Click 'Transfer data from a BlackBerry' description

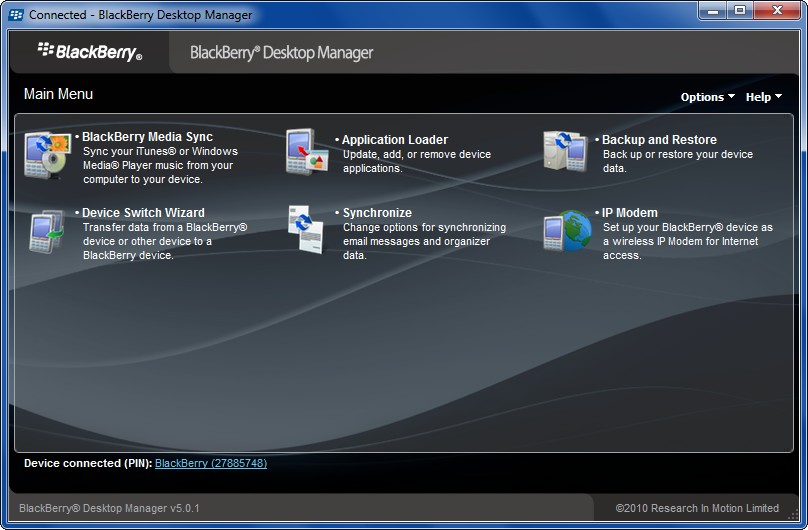point(165,241)
